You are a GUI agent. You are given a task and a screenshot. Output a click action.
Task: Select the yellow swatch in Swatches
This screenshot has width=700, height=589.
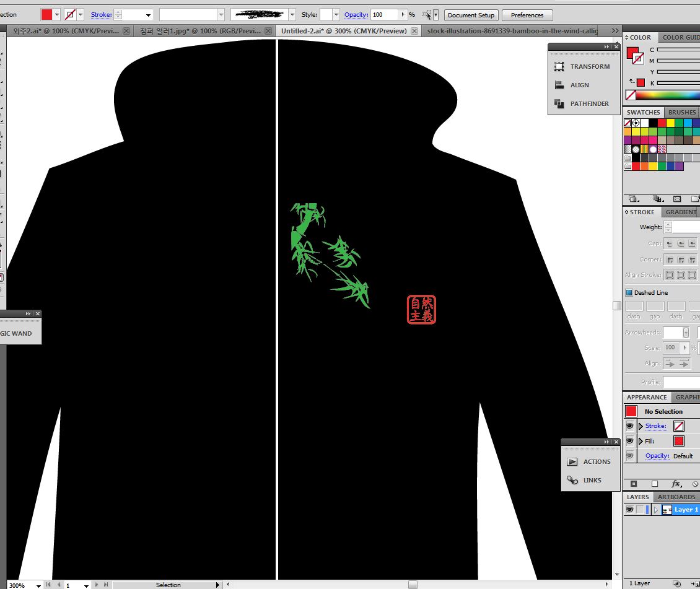pos(670,123)
